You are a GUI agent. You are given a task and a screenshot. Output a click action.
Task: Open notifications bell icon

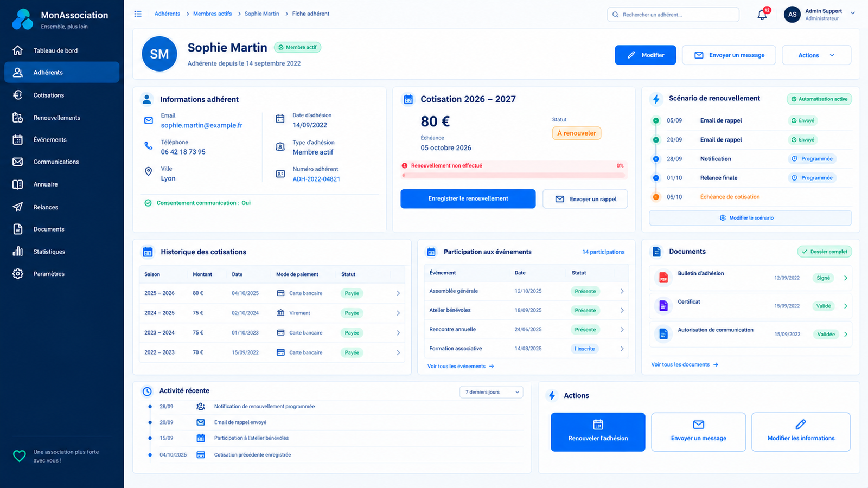pos(762,15)
